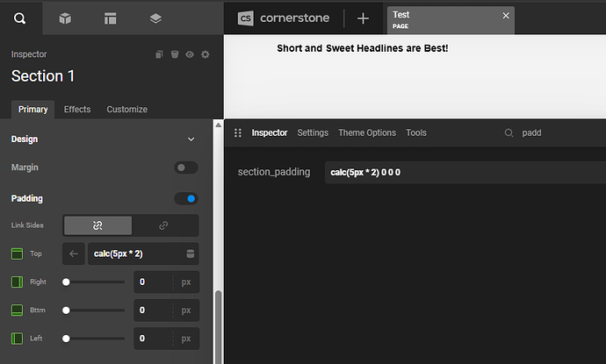Edit the Bttm padding value field
The width and height of the screenshot is (606, 364).
154,310
